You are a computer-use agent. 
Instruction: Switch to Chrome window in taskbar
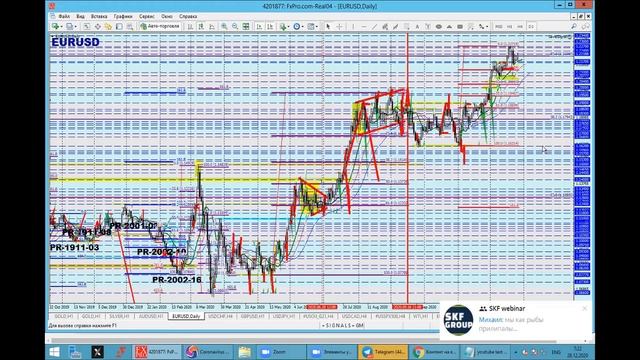pos(434,352)
